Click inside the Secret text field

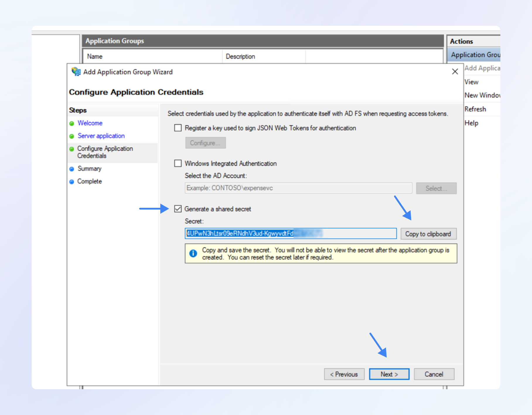tap(352, 234)
